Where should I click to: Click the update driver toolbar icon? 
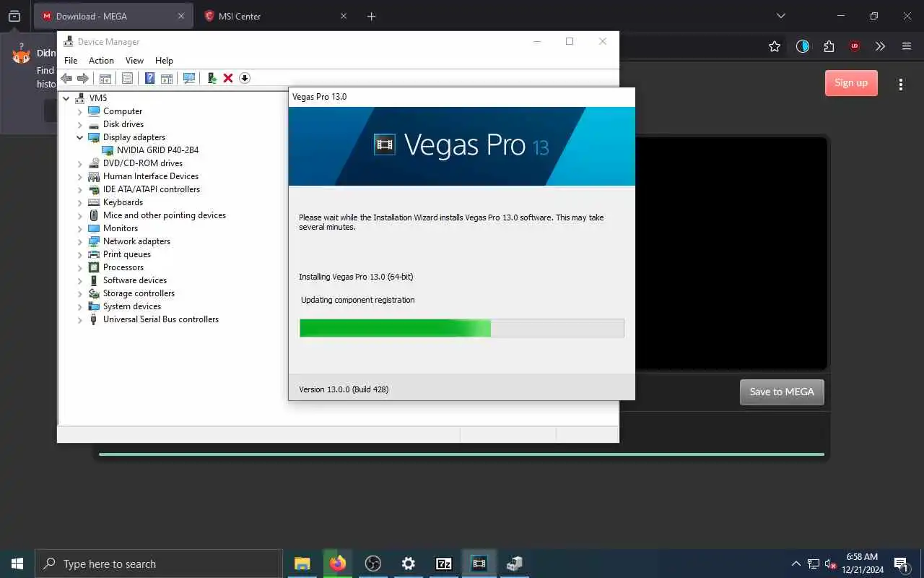(x=212, y=78)
